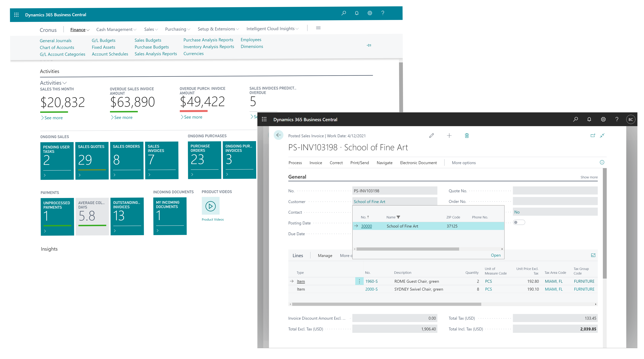The image size is (644, 359).
Task: Open settings gear in teal header bar
Action: tap(370, 13)
